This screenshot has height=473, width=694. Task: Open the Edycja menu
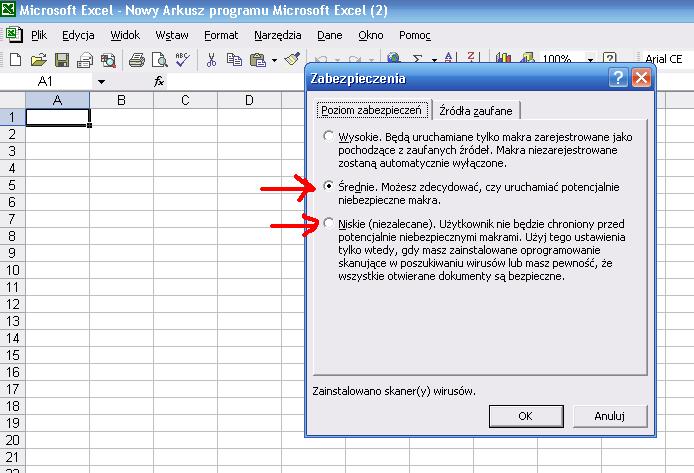click(x=78, y=35)
